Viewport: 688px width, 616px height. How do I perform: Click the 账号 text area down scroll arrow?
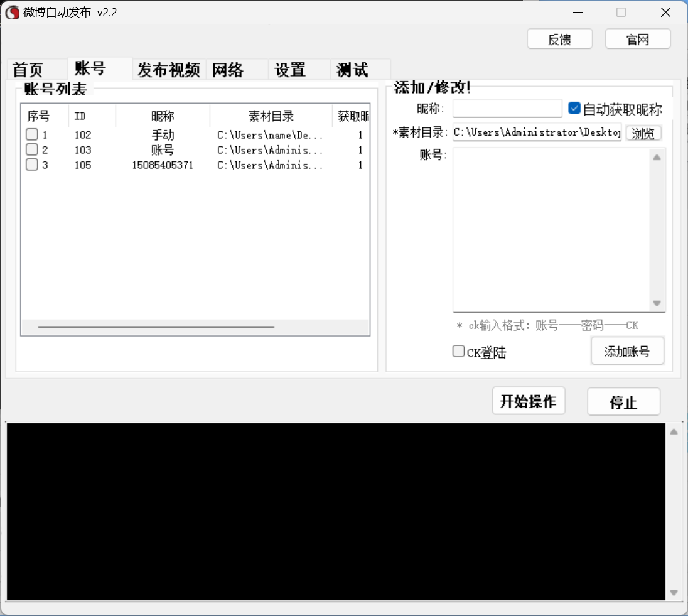[x=657, y=303]
